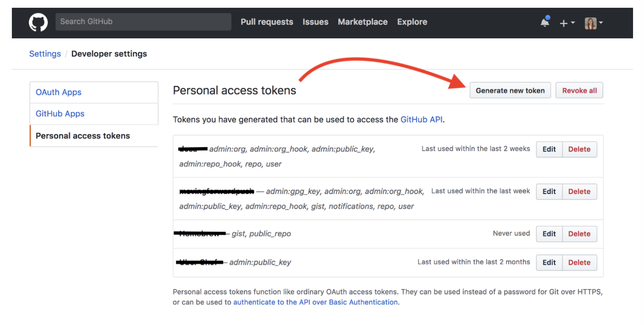
Task: Click 'Last used within the last 2 weeks' text
Action: point(476,149)
